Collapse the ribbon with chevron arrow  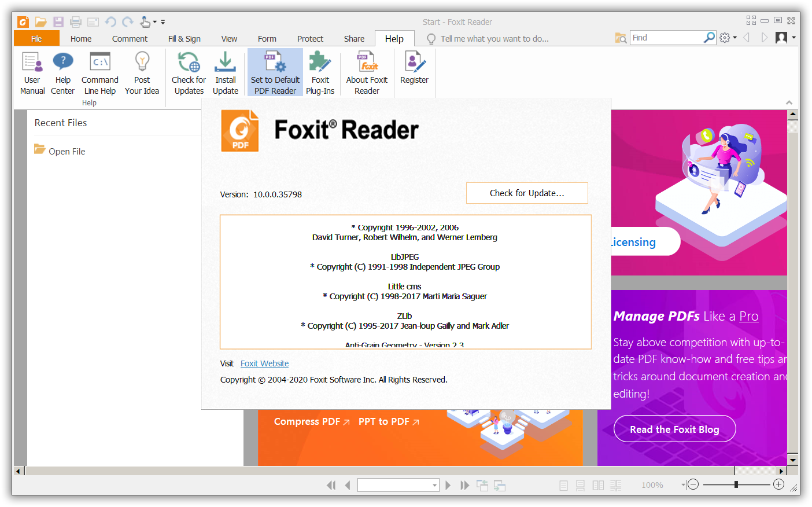coord(789,102)
